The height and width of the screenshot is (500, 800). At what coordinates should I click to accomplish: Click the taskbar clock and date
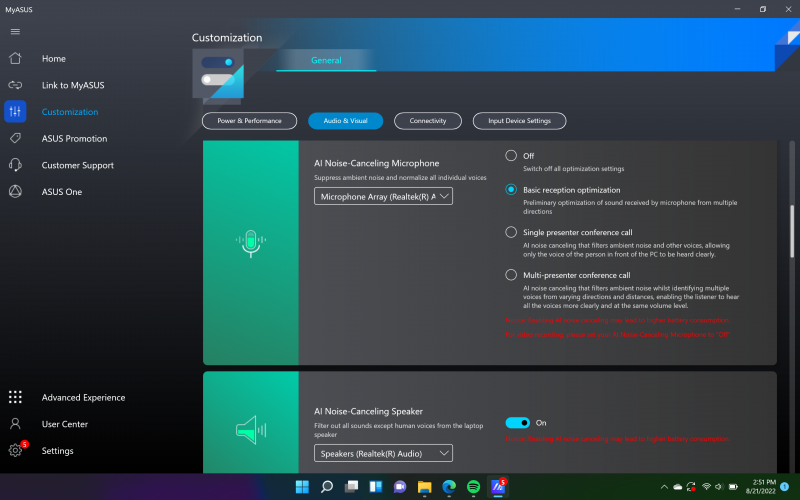tap(761, 487)
